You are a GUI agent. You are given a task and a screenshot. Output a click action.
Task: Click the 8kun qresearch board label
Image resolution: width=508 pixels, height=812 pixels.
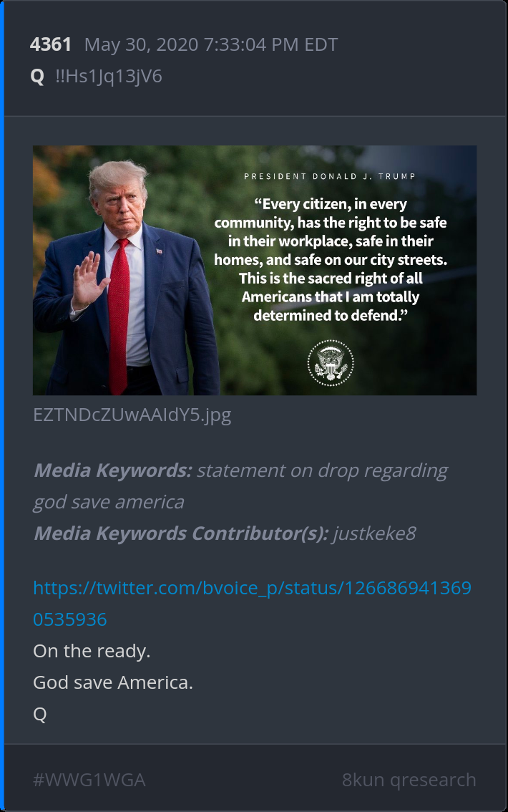(x=409, y=779)
